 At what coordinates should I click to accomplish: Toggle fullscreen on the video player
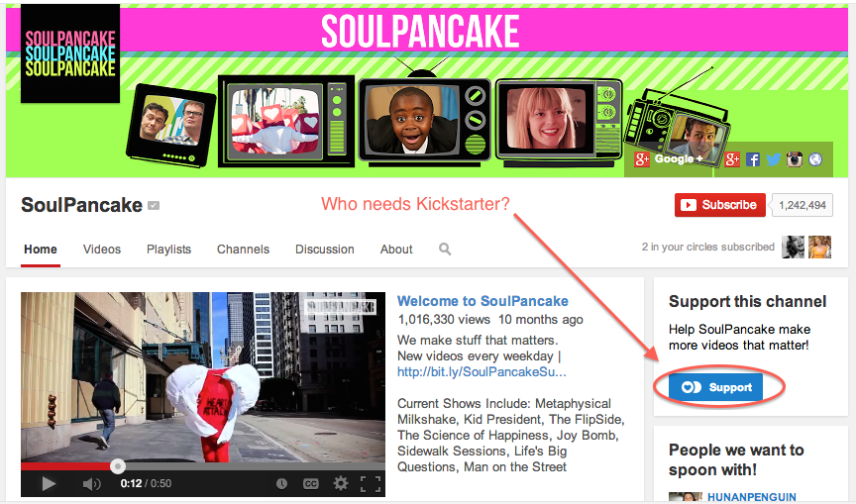(371, 484)
